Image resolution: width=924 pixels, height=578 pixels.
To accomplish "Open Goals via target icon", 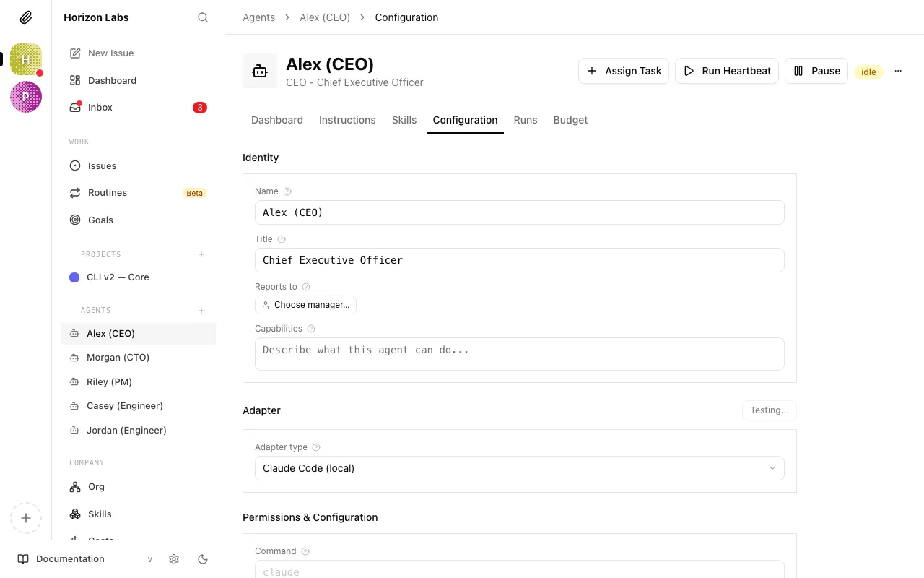I will click(x=75, y=220).
